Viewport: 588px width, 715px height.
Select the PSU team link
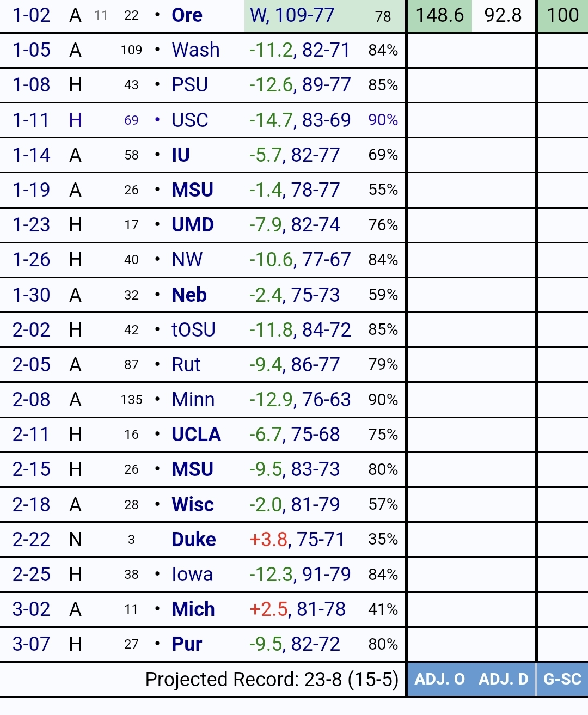[x=189, y=85]
